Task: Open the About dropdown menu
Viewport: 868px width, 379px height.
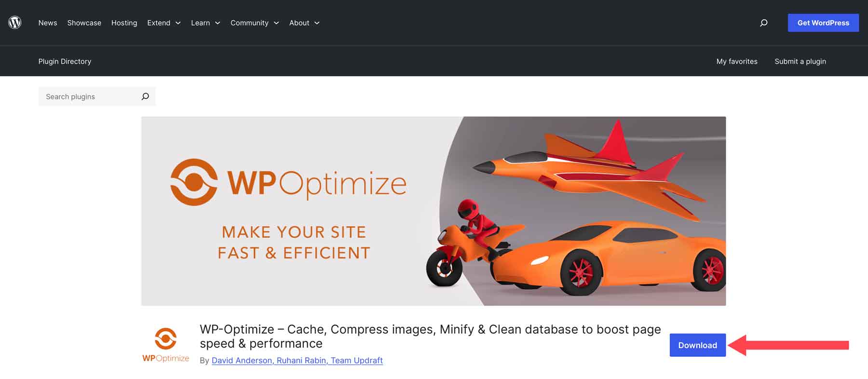Action: [x=304, y=23]
